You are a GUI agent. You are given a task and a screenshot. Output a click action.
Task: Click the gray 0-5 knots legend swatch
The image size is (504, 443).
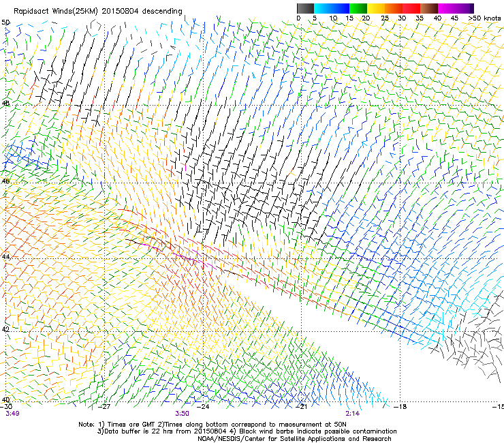[305, 8]
